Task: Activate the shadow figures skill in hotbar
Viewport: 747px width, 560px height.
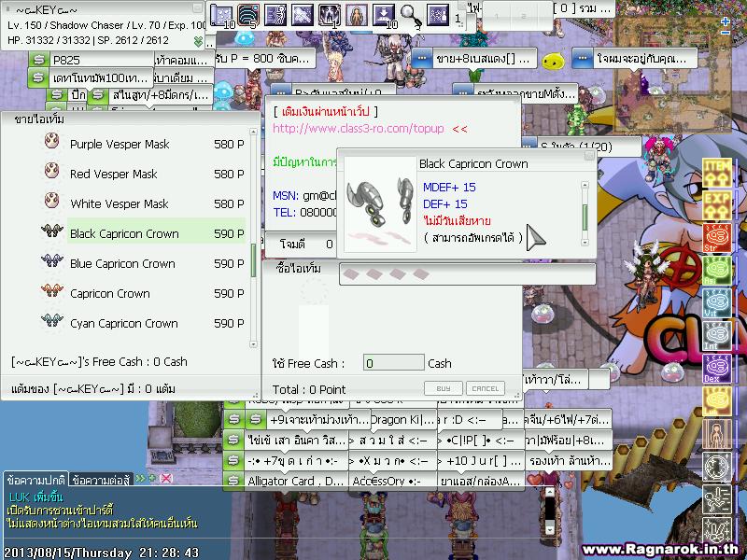Action: 330,15
